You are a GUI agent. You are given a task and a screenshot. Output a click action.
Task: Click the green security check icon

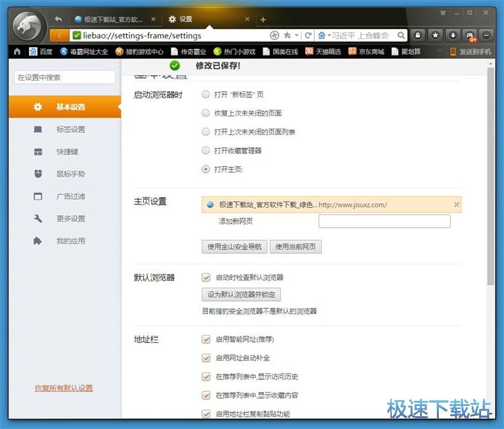[77, 36]
